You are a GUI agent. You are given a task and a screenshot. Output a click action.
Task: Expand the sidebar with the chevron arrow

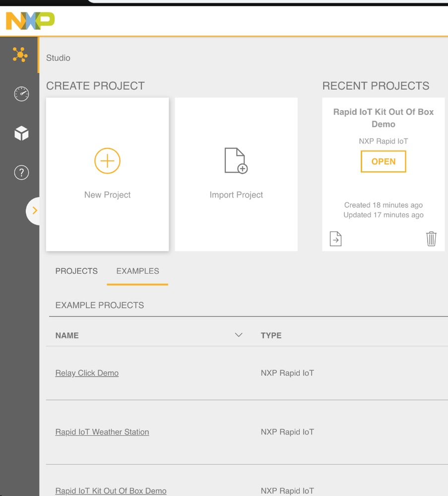click(x=34, y=211)
